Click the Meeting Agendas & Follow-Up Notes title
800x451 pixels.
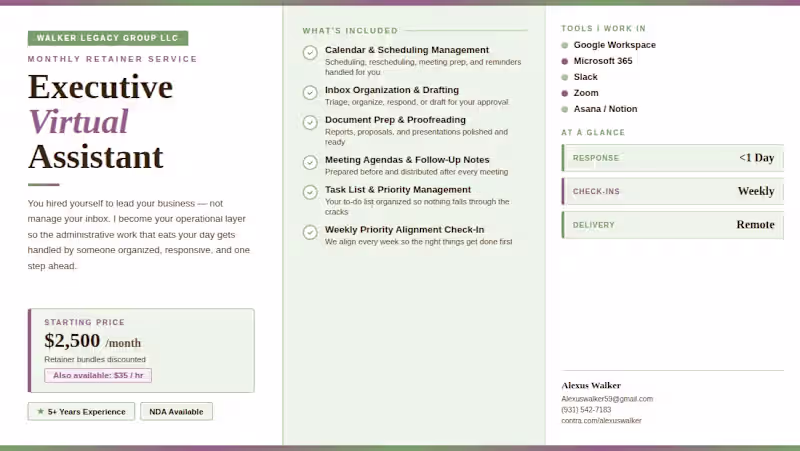coord(407,160)
